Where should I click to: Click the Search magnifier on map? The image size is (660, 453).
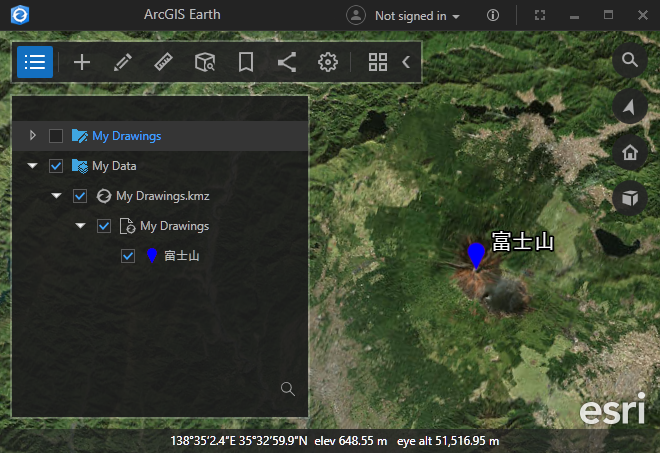pyautogui.click(x=630, y=60)
